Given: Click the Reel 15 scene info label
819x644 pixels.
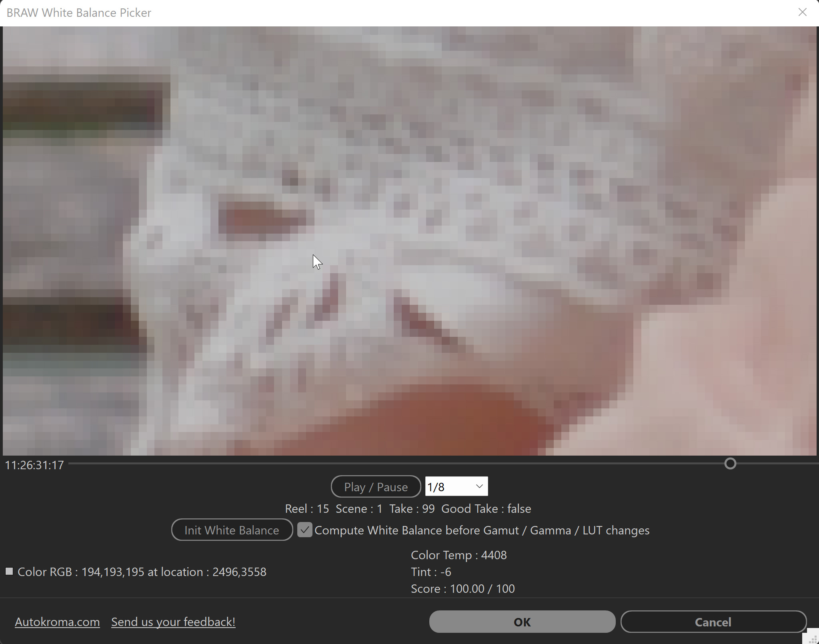Looking at the screenshot, I should click(408, 508).
